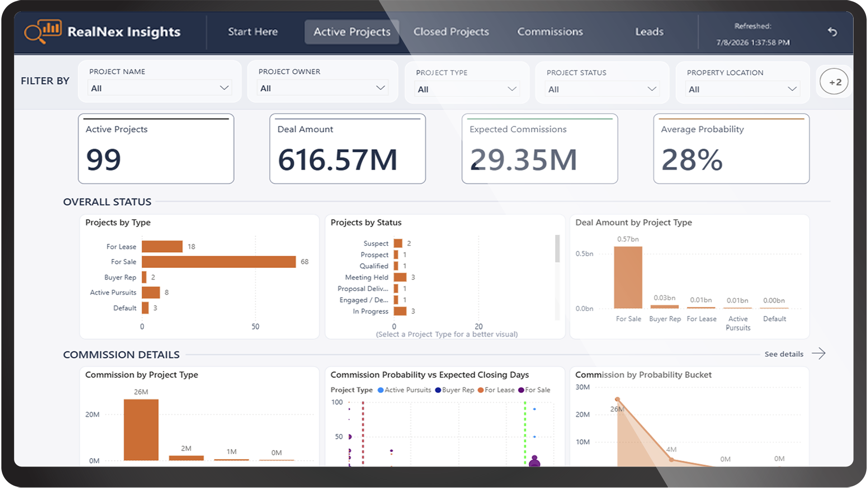Open the Project Type filter dropdown

467,89
